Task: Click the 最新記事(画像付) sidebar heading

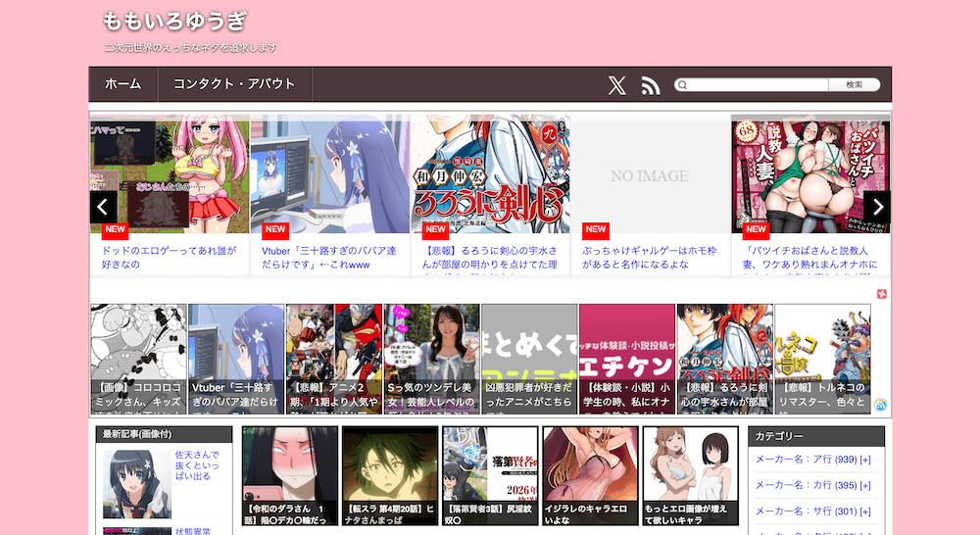Action: coord(164,434)
